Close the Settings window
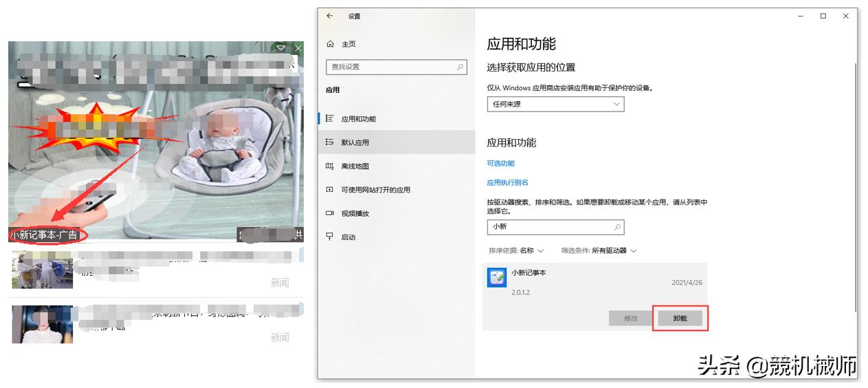 [846, 16]
